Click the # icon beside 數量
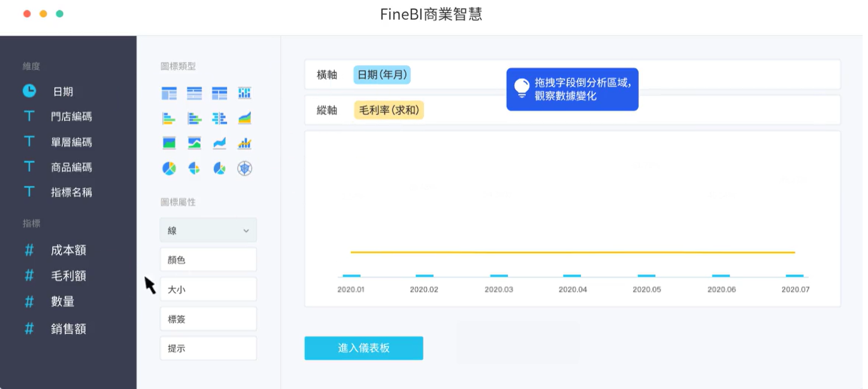This screenshot has height=389, width=868. (x=29, y=301)
